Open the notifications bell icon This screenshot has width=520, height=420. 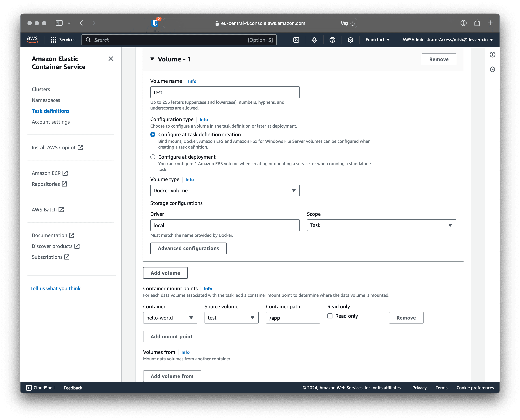click(314, 40)
